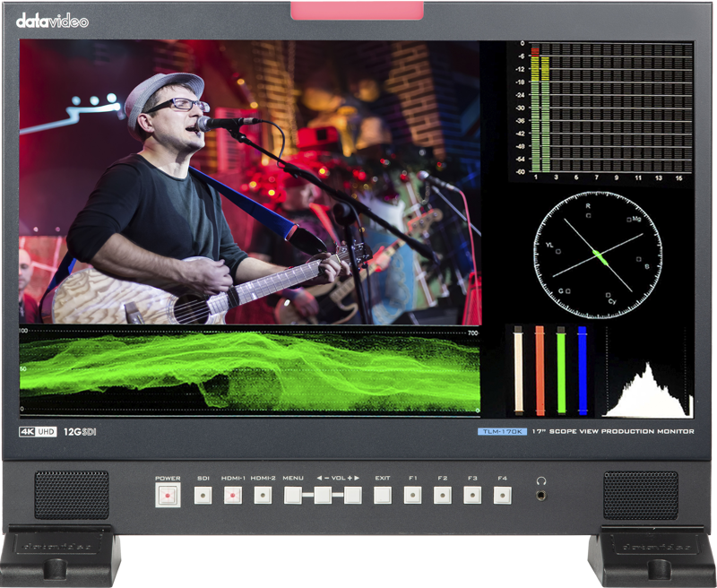Image resolution: width=717 pixels, height=588 pixels.
Task: Open the on-screen MENU button
Action: click(293, 495)
